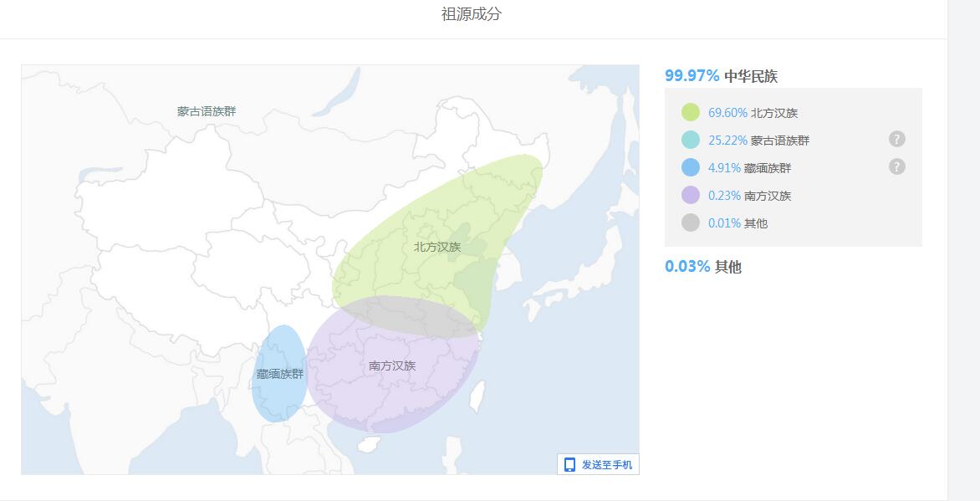Select the blue 藏缅族群 legend circle
The width and height of the screenshot is (980, 501).
click(691, 167)
